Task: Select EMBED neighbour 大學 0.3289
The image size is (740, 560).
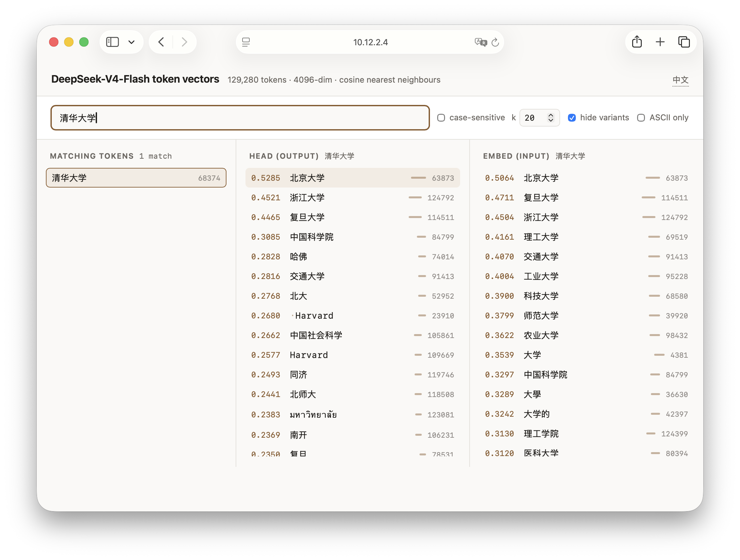Action: [x=586, y=395]
